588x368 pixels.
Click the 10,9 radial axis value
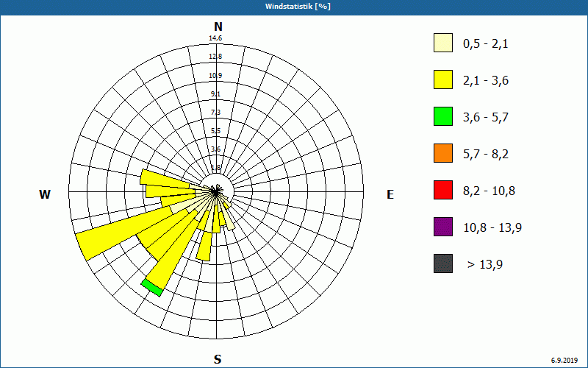coord(215,76)
